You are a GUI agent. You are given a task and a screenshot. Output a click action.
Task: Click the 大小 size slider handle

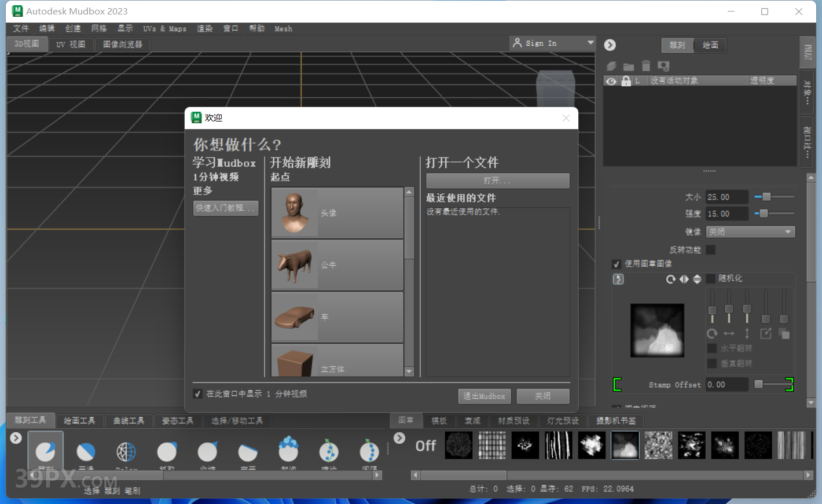(x=766, y=197)
